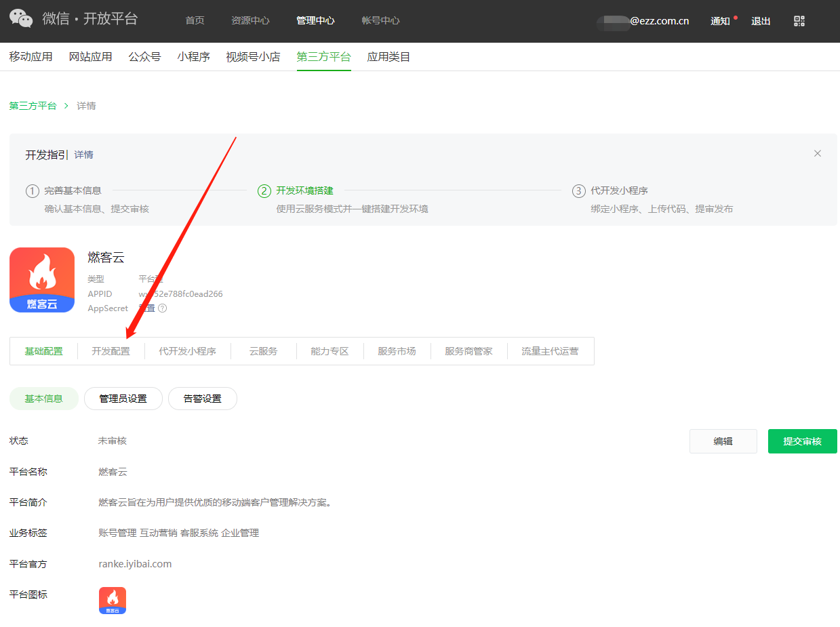Screen dimensions: 840x627
Task: Close the 开发指引 guide panel
Action: pos(818,153)
